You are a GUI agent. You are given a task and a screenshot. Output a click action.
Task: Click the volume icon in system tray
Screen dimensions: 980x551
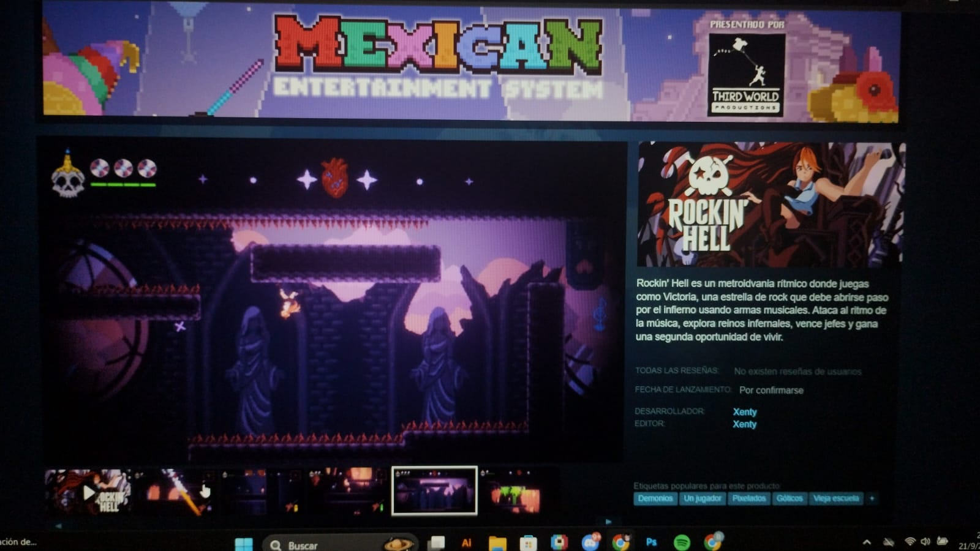click(x=925, y=542)
